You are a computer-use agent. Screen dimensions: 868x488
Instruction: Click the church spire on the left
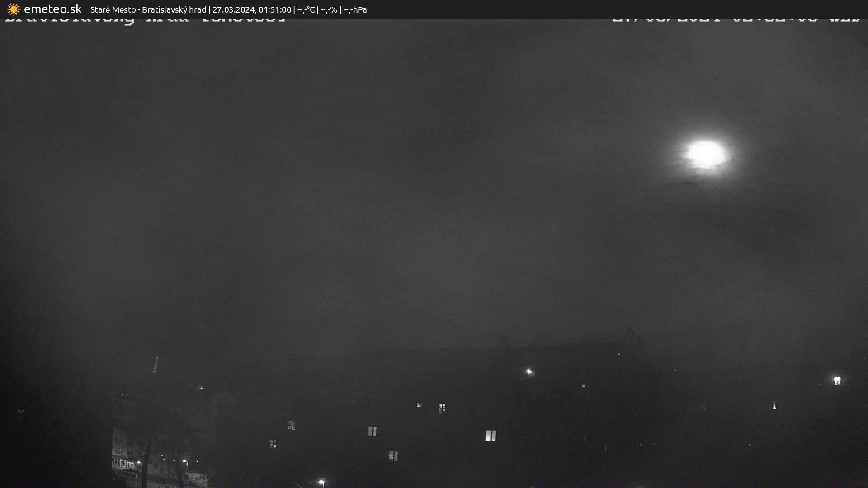(x=156, y=365)
